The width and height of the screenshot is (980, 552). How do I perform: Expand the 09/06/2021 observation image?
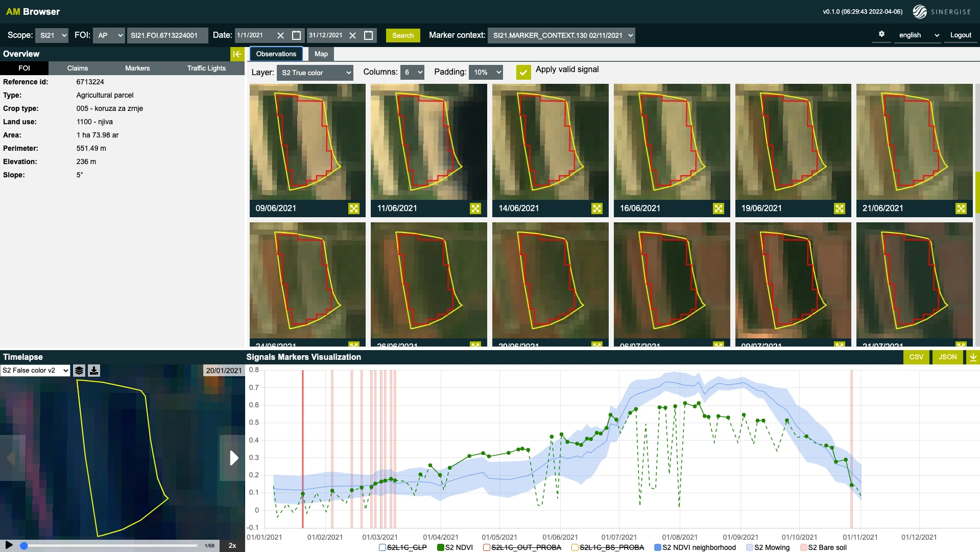[354, 209]
